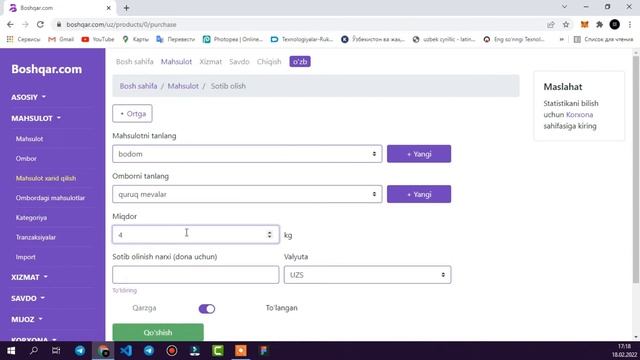640x360 pixels.
Task: Open Tranzaksiyalar in the sidebar
Action: click(36, 237)
